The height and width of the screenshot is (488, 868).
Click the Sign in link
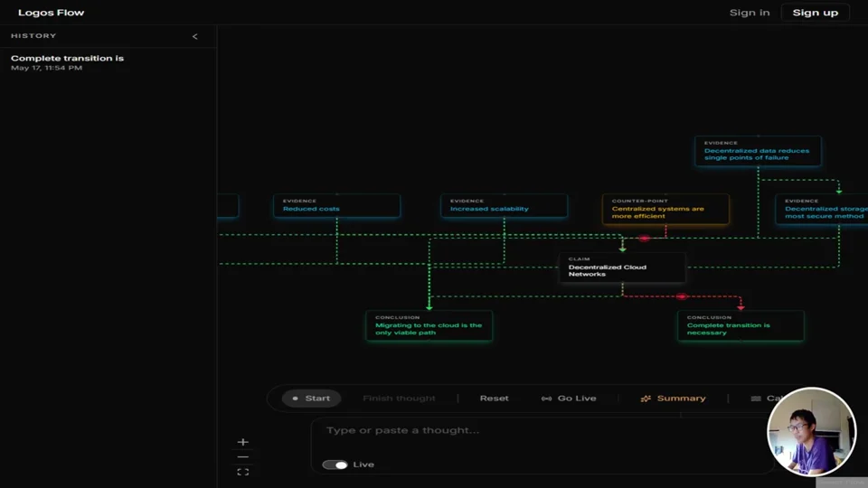pos(750,13)
